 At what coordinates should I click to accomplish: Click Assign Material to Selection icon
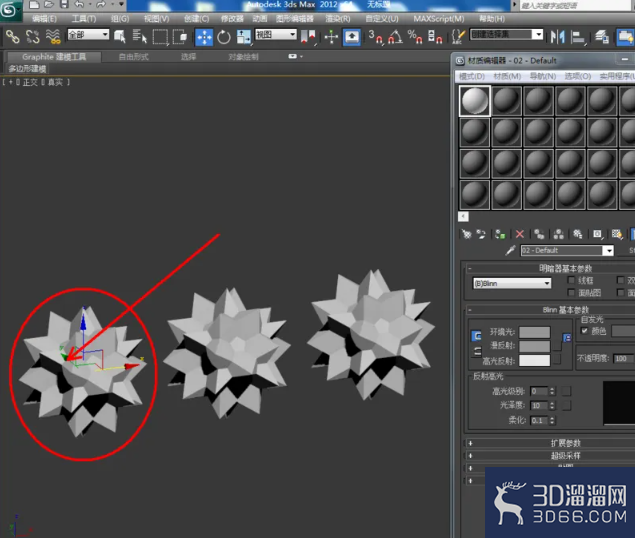[x=500, y=234]
